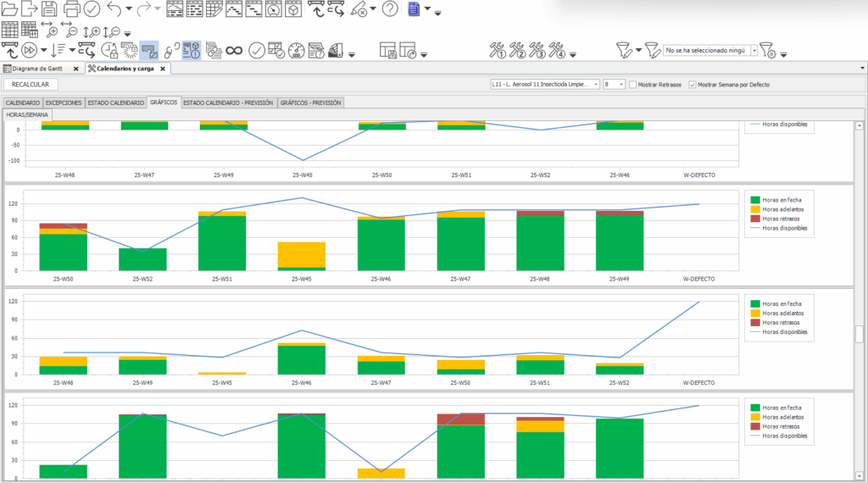The image size is (868, 483).
Task: Click the funnel filter settings gear icon
Action: [x=766, y=51]
